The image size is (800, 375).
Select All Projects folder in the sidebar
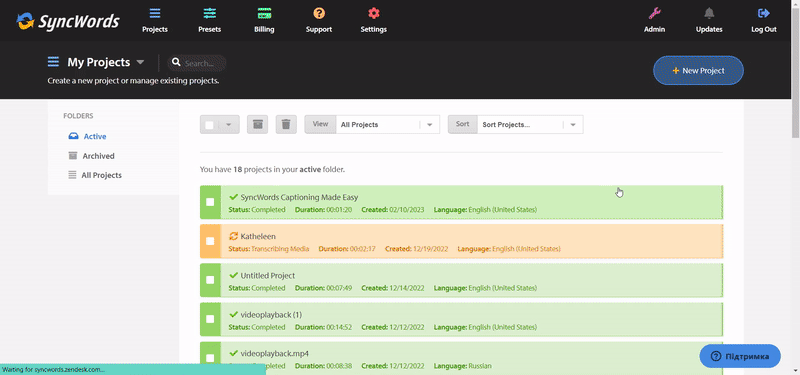102,175
